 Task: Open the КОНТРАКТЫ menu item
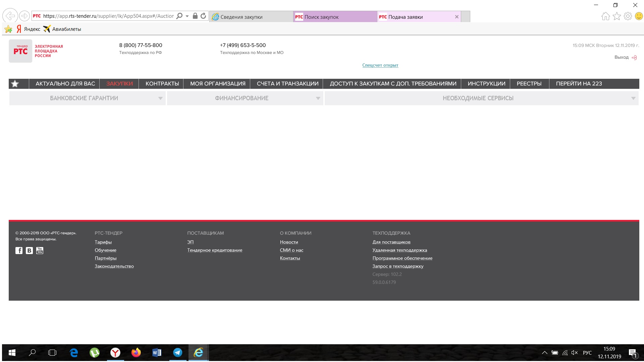[162, 84]
